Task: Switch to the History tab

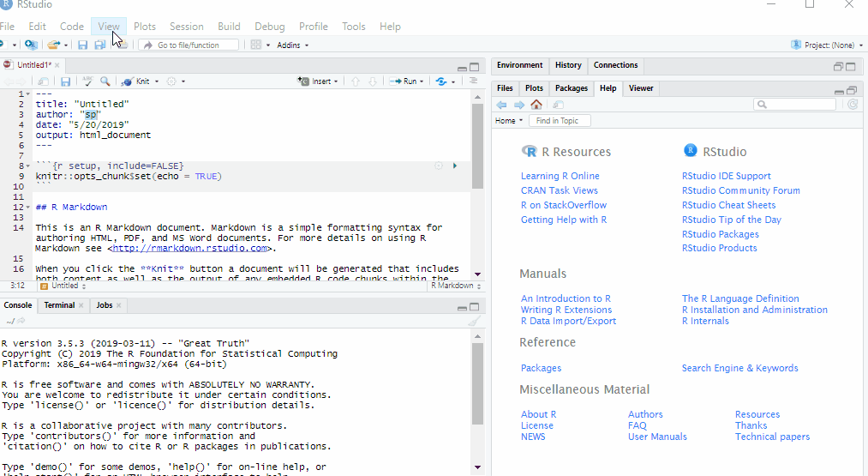Action: click(568, 65)
